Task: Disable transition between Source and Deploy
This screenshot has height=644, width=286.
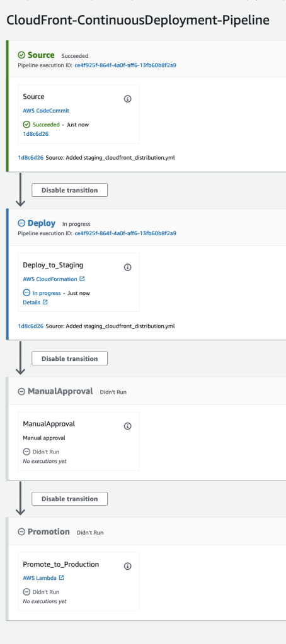Action: click(x=69, y=190)
